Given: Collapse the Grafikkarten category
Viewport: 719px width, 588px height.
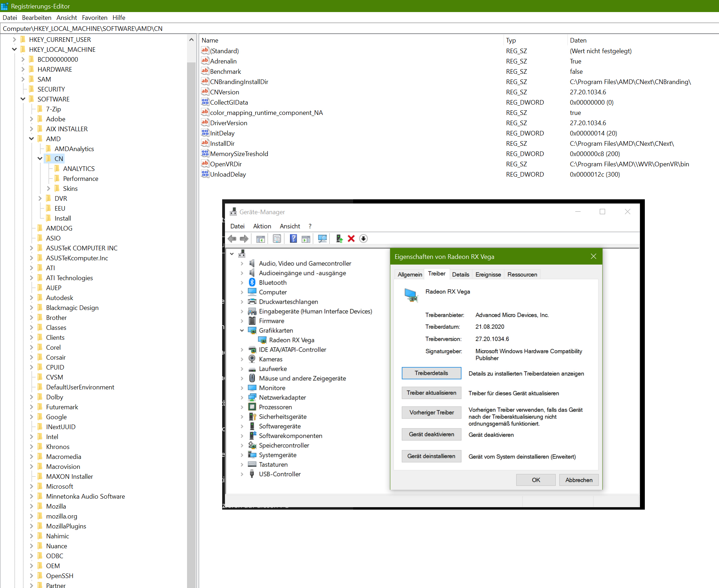Looking at the screenshot, I should point(242,330).
